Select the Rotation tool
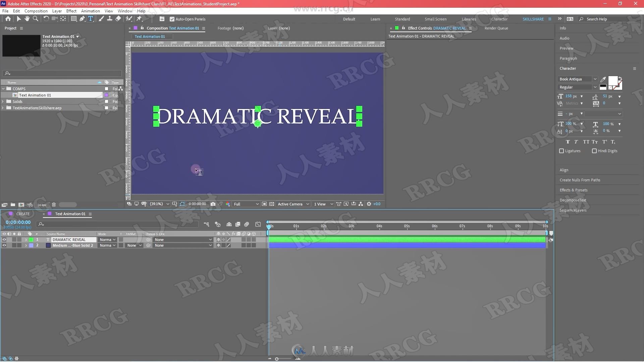This screenshot has width=644, height=362. pos(46,19)
